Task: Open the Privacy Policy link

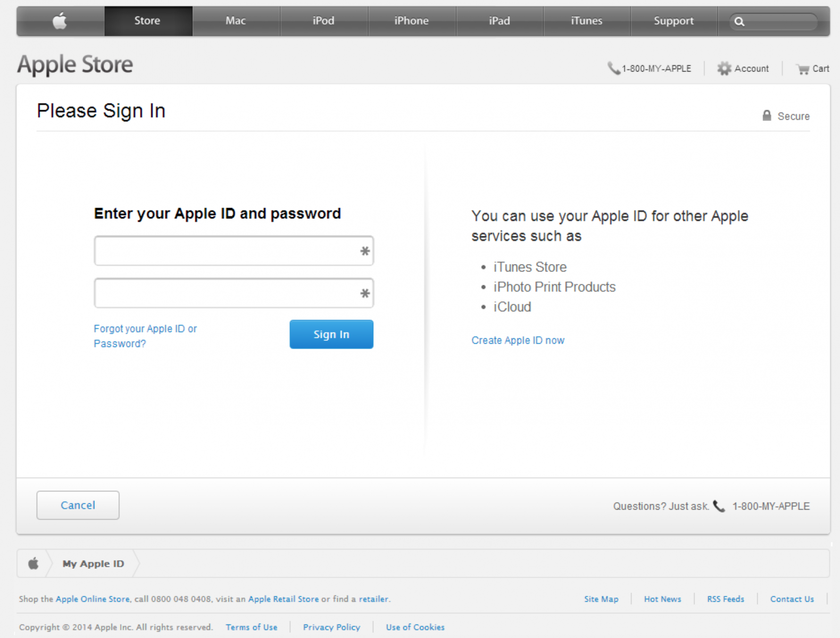Action: click(331, 627)
